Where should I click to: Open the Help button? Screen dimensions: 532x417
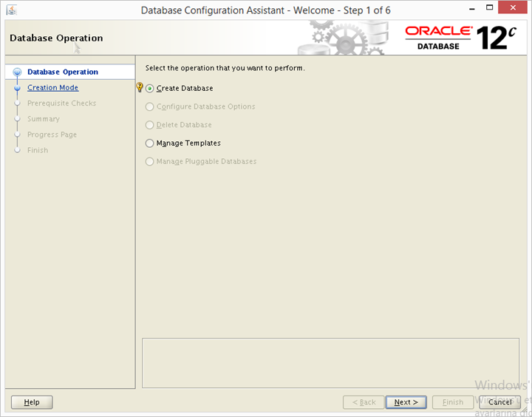tap(32, 402)
